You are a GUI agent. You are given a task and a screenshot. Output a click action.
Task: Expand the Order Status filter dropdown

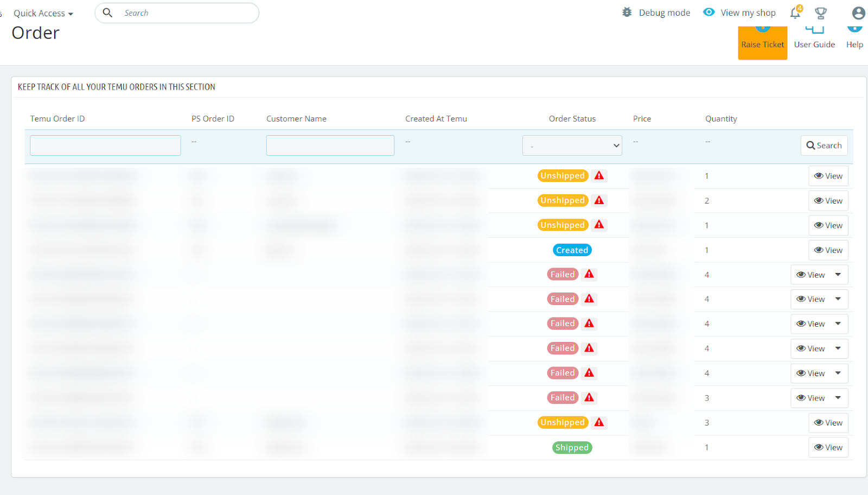(572, 145)
